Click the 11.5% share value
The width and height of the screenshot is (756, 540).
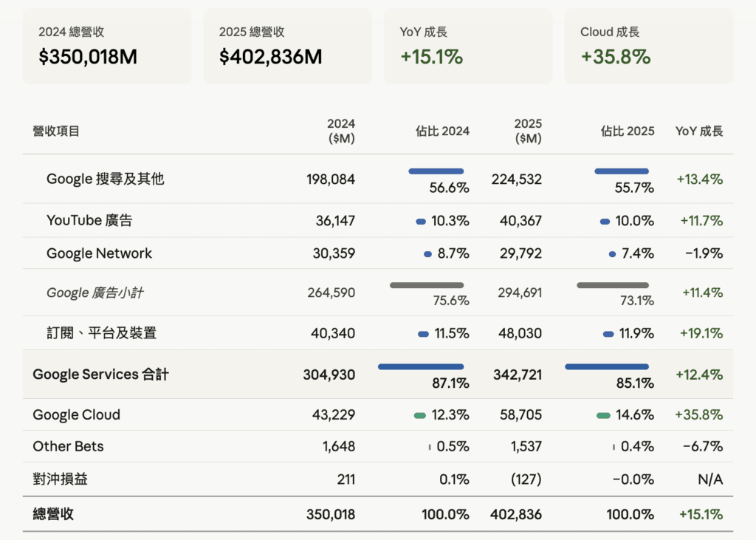pyautogui.click(x=452, y=333)
